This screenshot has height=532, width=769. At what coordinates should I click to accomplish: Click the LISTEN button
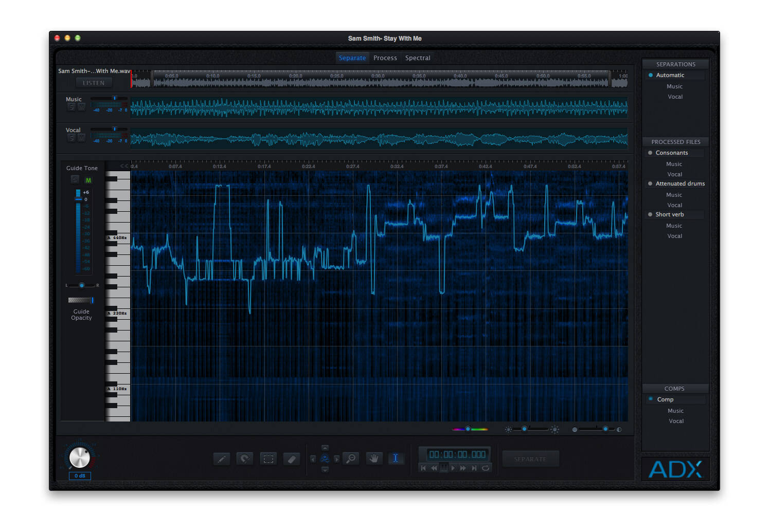pos(94,83)
